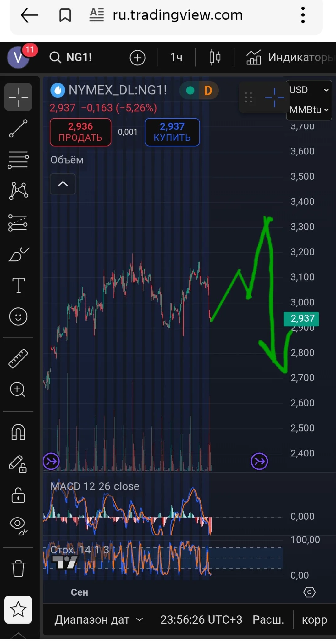This screenshot has width=336, height=644.
Task: Toggle the D delayed data indicator
Action: (x=208, y=91)
